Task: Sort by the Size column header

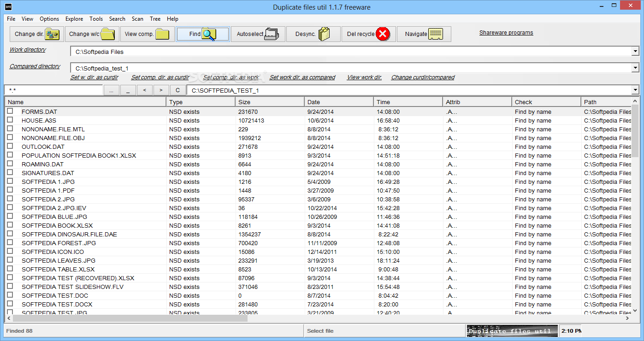Action: (270, 102)
